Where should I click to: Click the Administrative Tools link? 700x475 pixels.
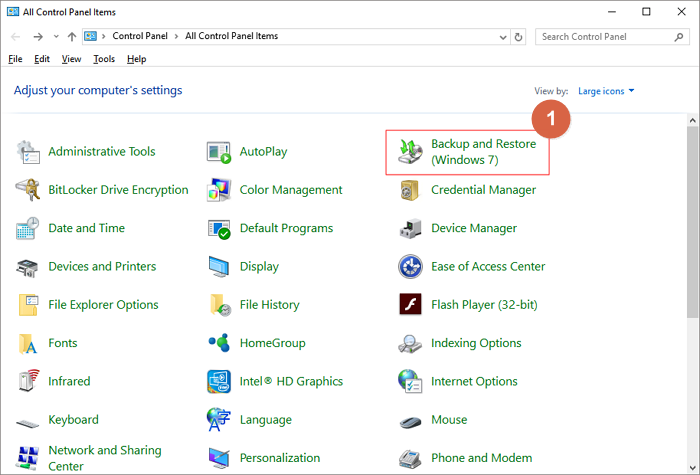102,152
